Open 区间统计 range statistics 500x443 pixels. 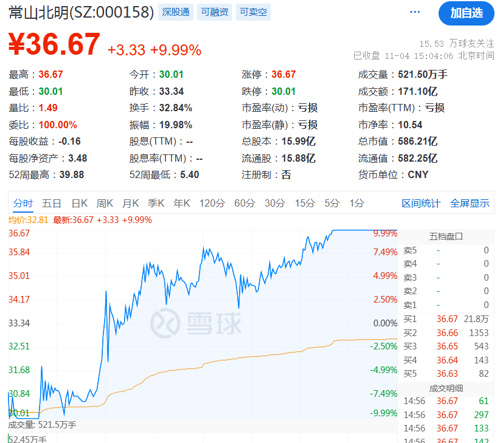[421, 203]
